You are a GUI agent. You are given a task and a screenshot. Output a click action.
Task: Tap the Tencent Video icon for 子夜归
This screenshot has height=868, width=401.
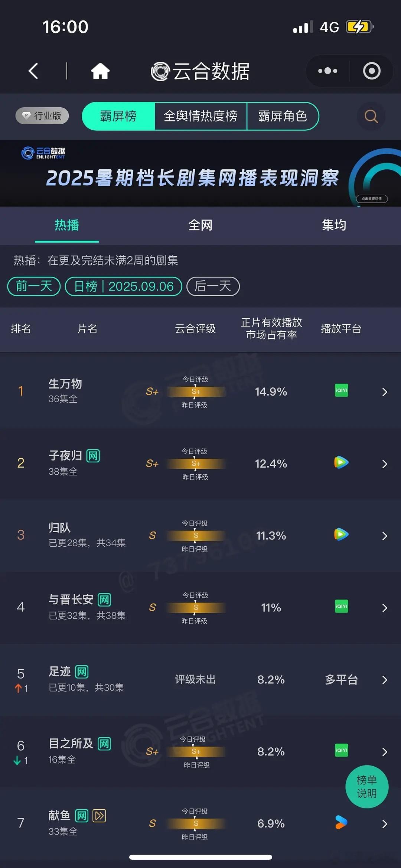click(341, 462)
